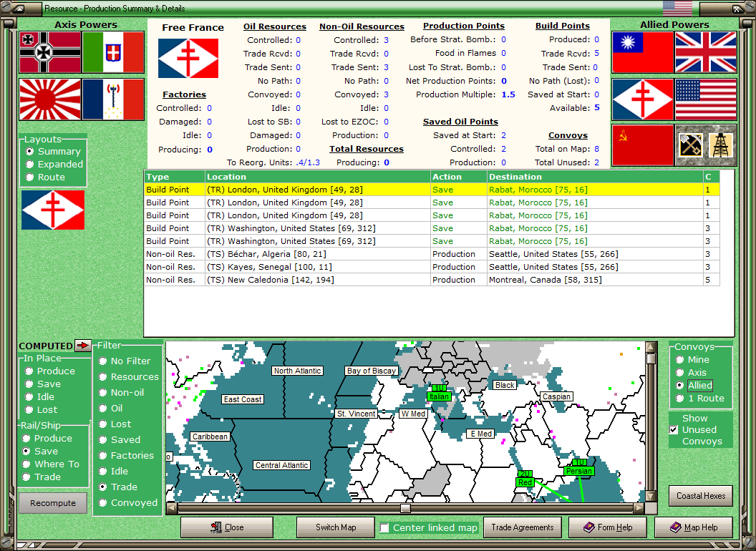Click the Switch Map button
This screenshot has height=551, width=756.
(x=336, y=527)
